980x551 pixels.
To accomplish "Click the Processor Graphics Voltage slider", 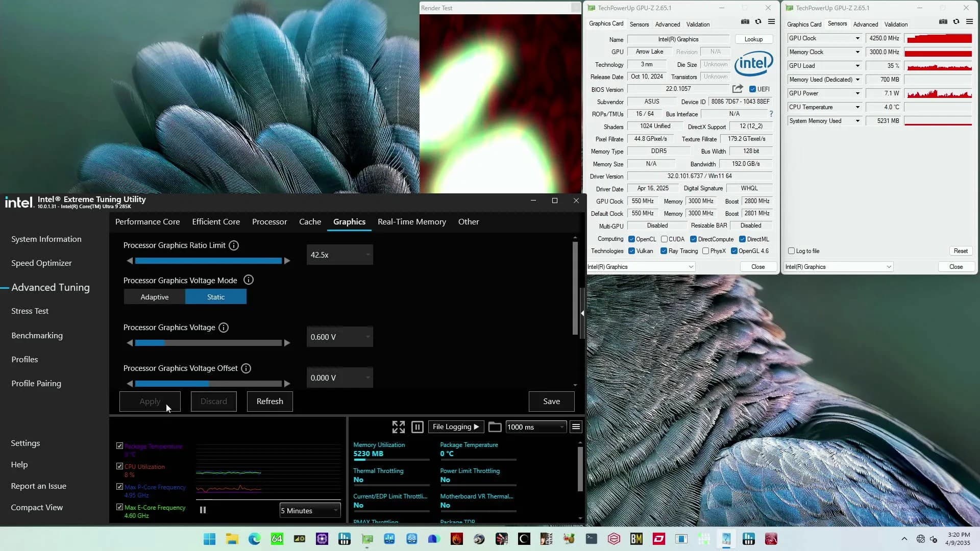I will pyautogui.click(x=208, y=343).
